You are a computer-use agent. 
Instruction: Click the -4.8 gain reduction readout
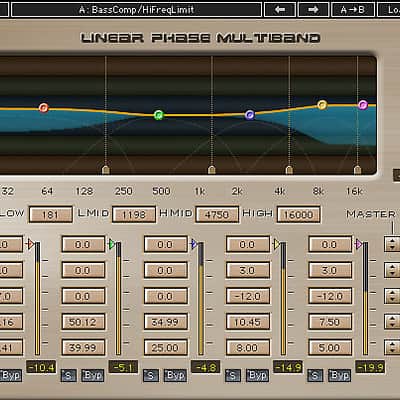point(205,367)
